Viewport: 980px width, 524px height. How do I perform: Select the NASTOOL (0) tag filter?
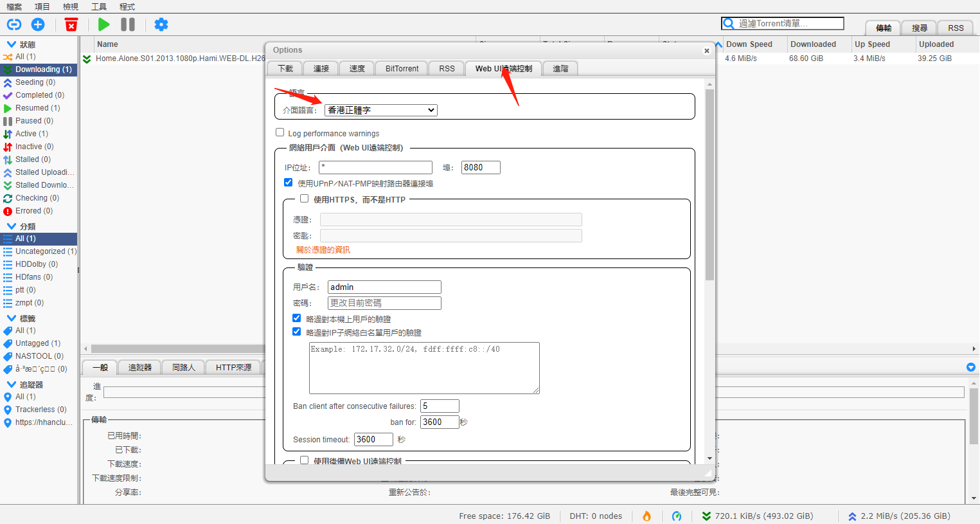pyautogui.click(x=39, y=356)
